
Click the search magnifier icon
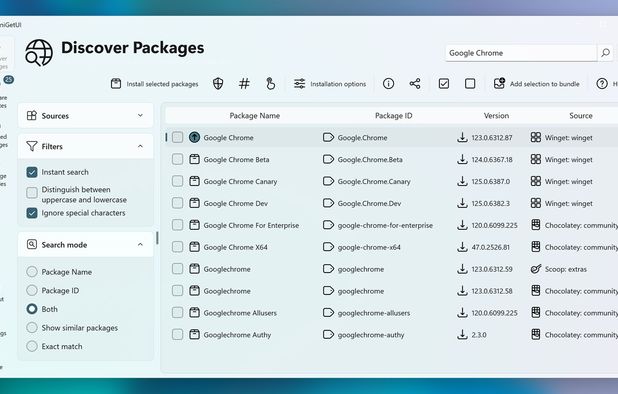605,52
